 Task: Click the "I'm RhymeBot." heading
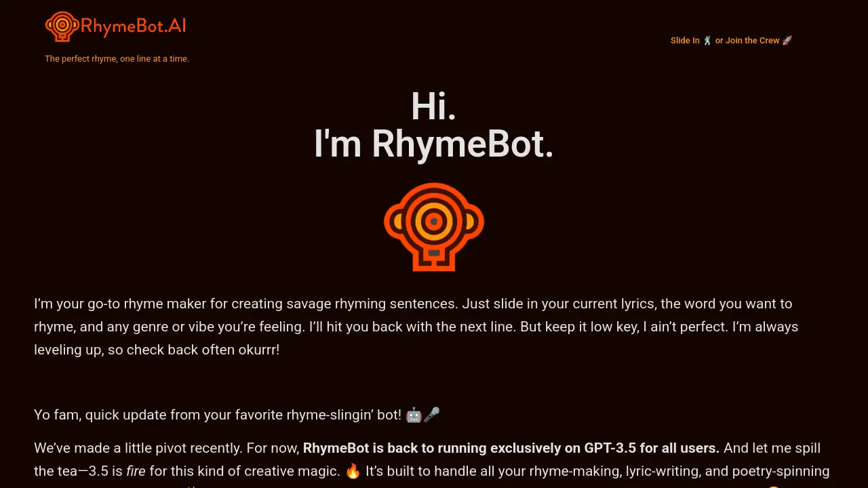click(x=434, y=144)
